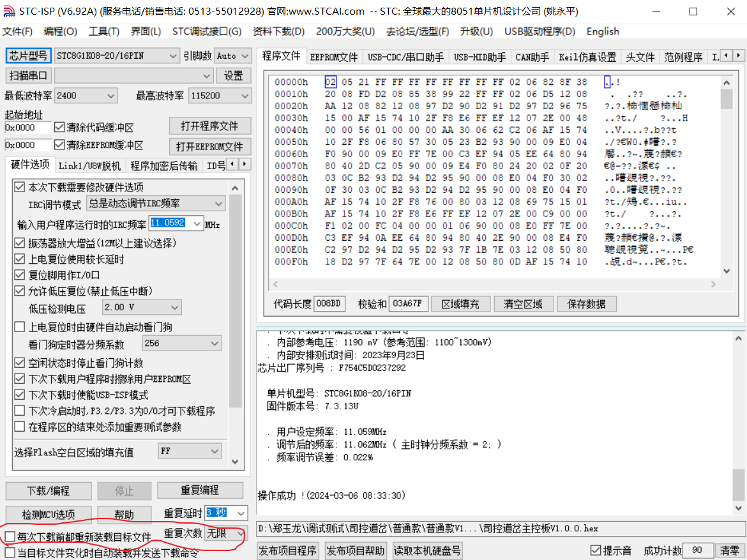The image size is (747, 560).
Task: Click the 检测MCU选项 button
Action: 49,515
